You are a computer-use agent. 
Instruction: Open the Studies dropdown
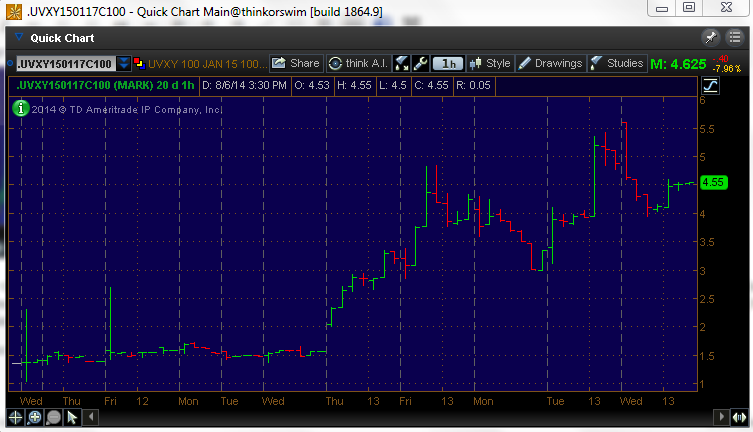[x=616, y=63]
